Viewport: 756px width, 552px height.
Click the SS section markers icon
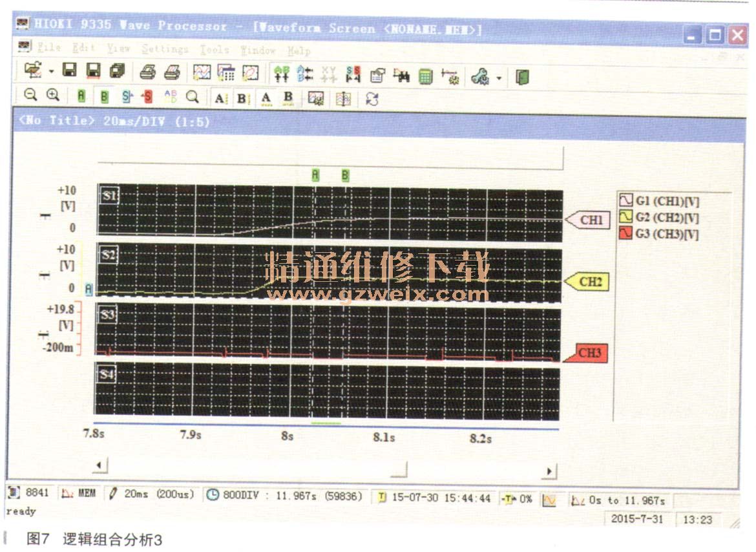(353, 75)
